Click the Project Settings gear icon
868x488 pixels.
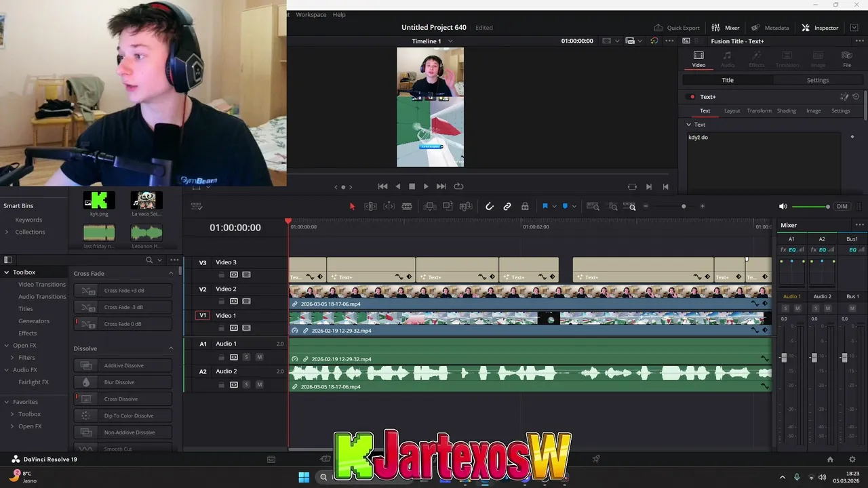coord(852,459)
